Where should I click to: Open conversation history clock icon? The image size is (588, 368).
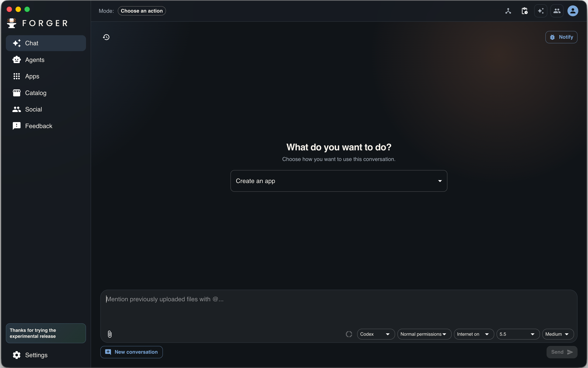[x=106, y=37]
